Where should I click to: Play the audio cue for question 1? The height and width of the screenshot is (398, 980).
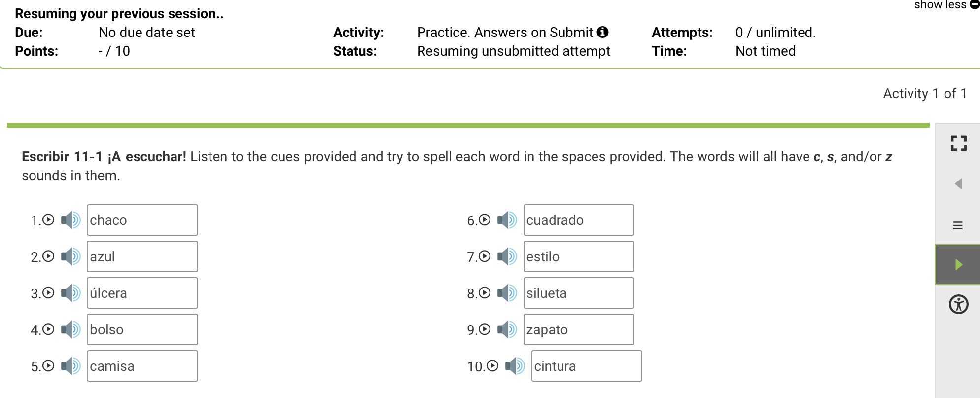point(70,220)
